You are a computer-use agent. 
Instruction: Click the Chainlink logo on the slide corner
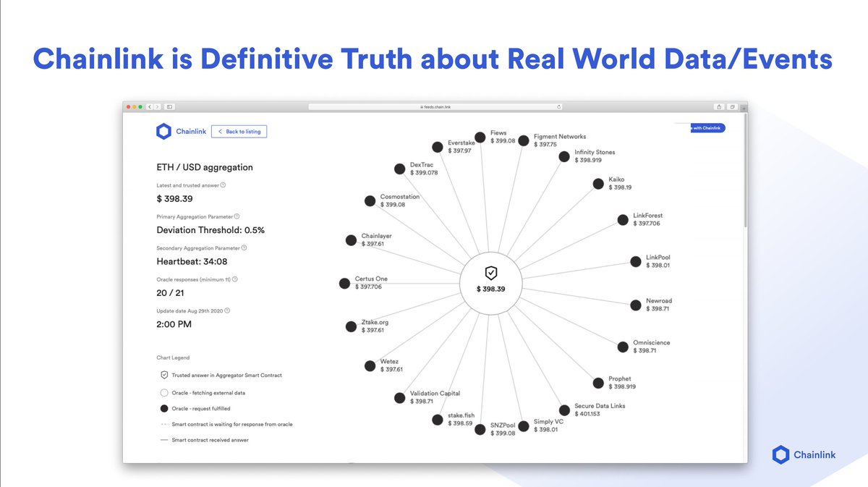(804, 454)
